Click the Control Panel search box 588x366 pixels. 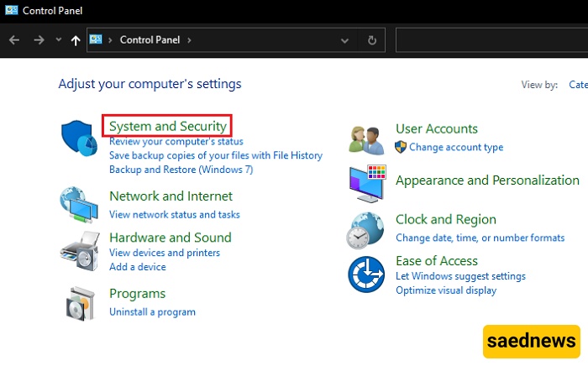[491, 40]
